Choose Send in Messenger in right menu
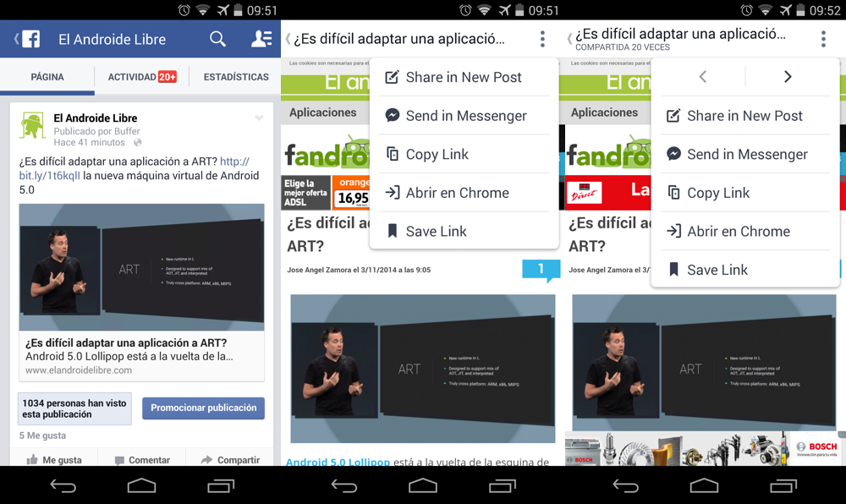The image size is (846, 504). [746, 154]
